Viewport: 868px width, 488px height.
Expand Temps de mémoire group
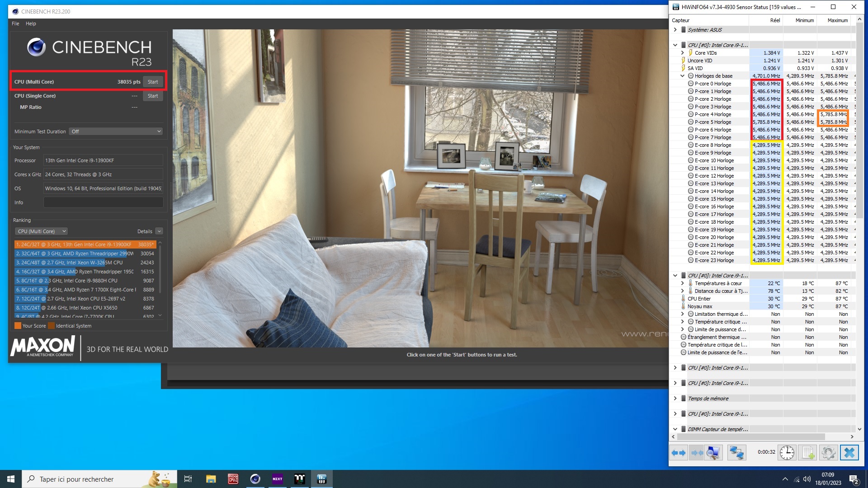675,399
